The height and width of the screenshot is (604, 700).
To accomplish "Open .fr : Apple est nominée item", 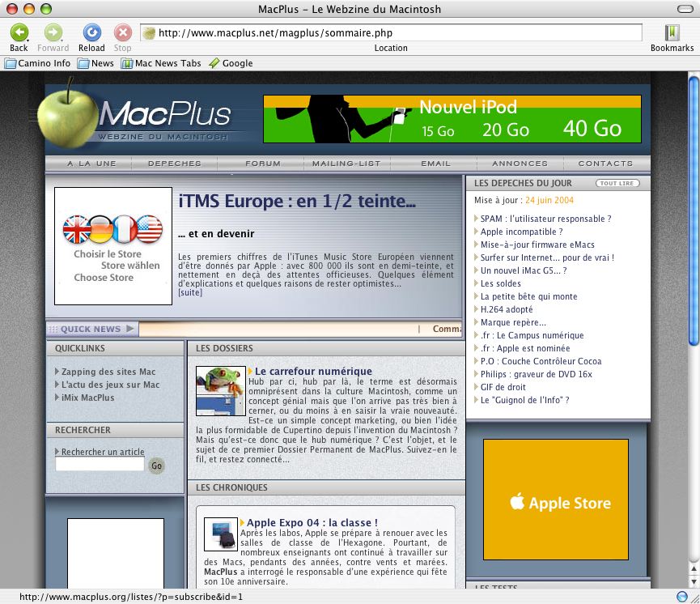I will (525, 348).
